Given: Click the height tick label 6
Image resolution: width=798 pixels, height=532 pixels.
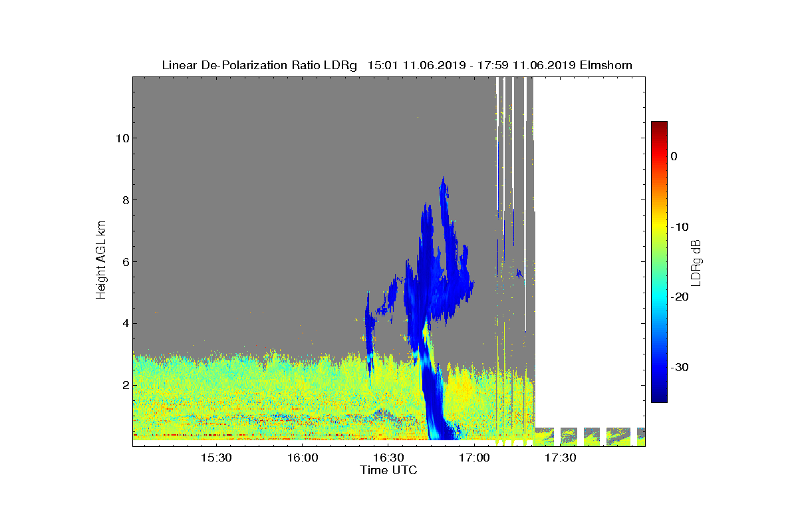Looking at the screenshot, I should click(124, 262).
